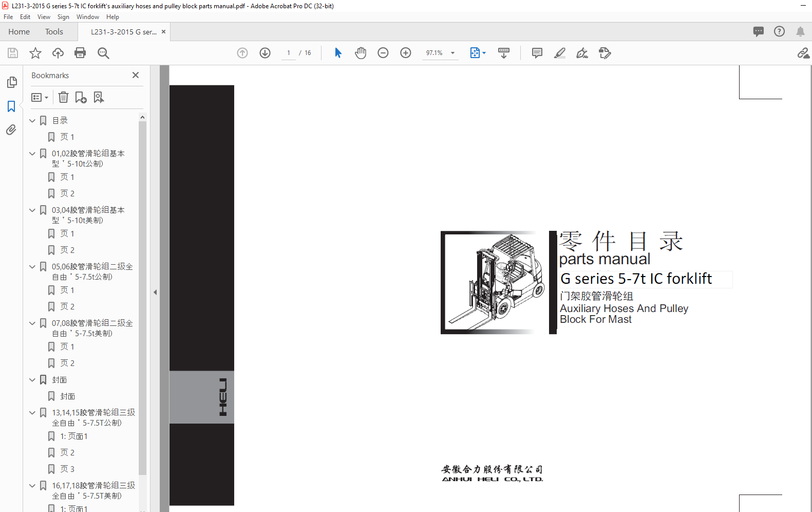
Task: Select 页 3 bookmark under 13,14,15
Action: (x=67, y=469)
